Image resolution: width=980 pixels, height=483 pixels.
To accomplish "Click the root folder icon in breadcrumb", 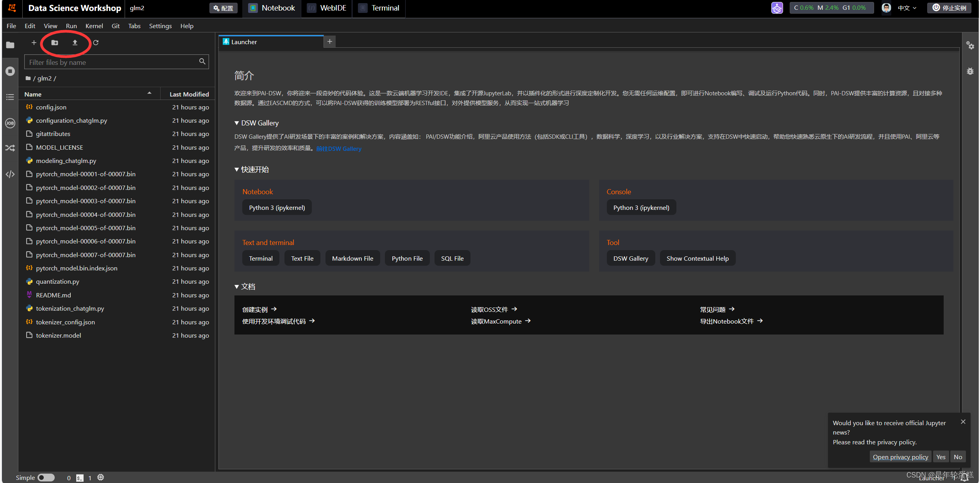I will click(x=28, y=78).
